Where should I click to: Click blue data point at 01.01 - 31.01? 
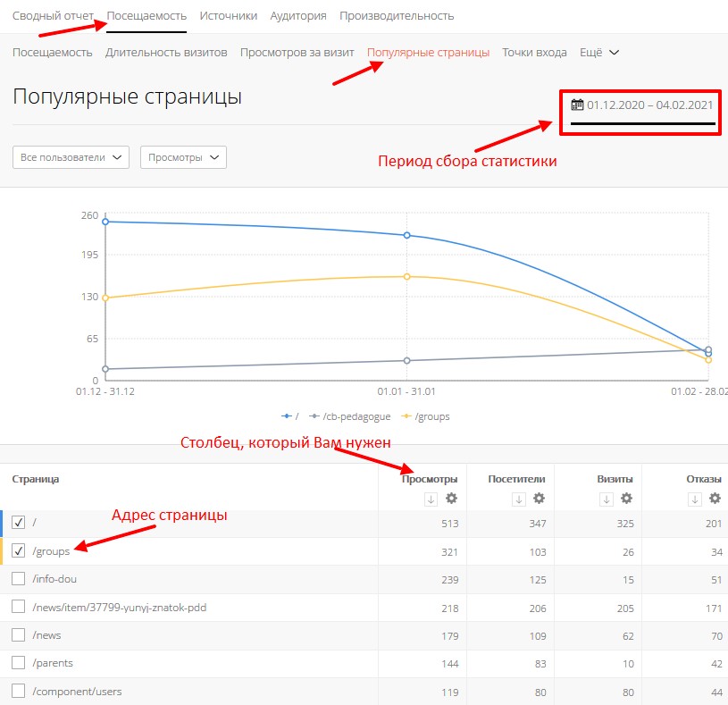pos(406,236)
